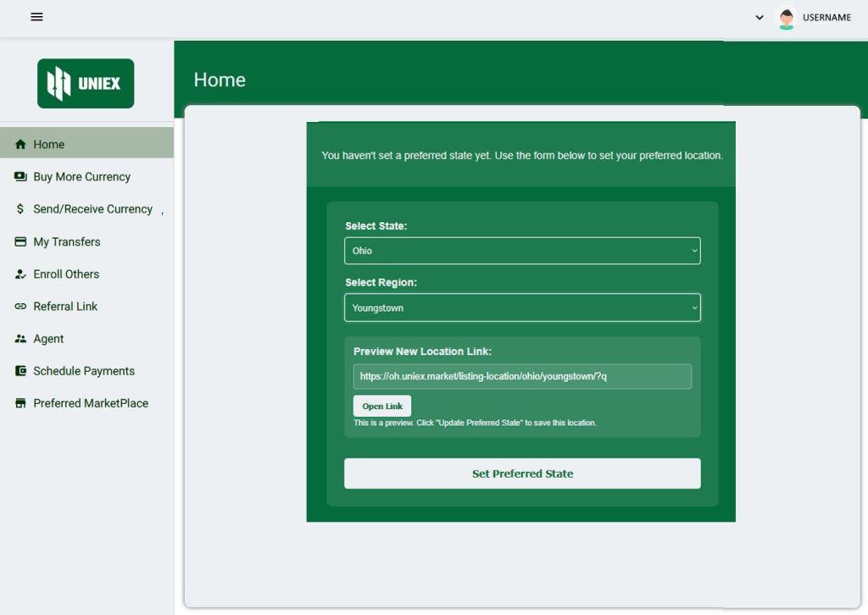Expand the Select Region dropdown
This screenshot has width=868, height=615.
[x=522, y=307]
